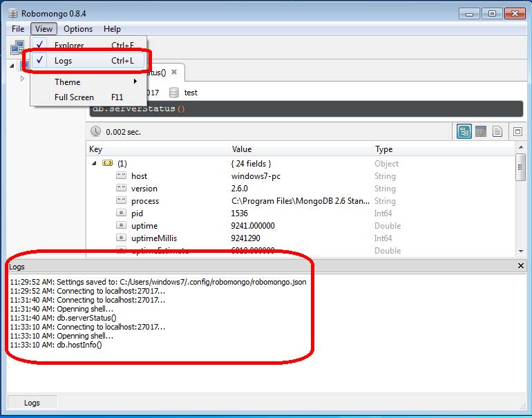Viewport: 532px width, 418px height.
Task: Open the Options menu
Action: pos(78,29)
